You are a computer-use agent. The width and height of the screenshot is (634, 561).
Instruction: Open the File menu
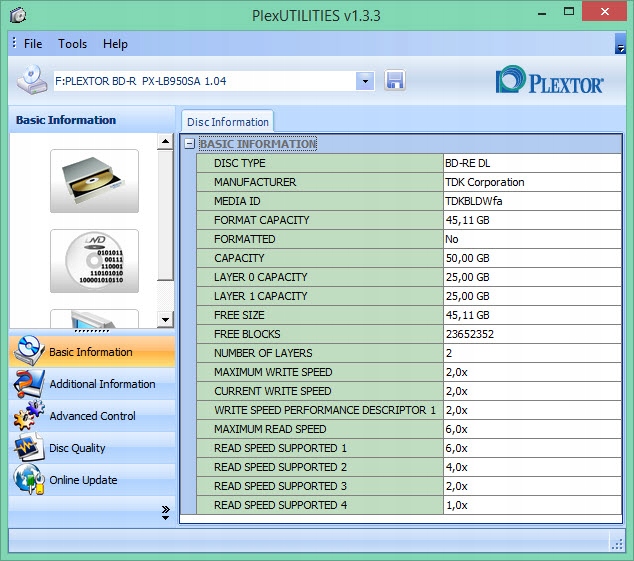tap(33, 44)
